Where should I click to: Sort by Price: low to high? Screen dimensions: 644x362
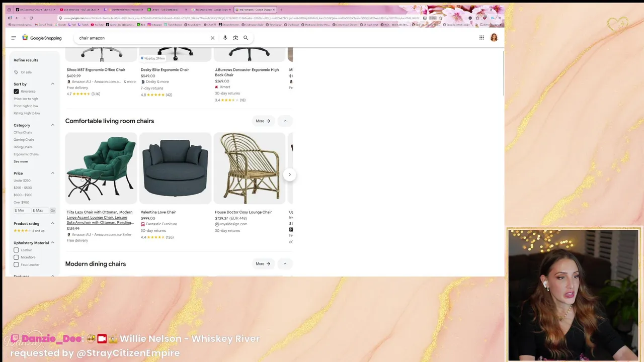point(26,99)
